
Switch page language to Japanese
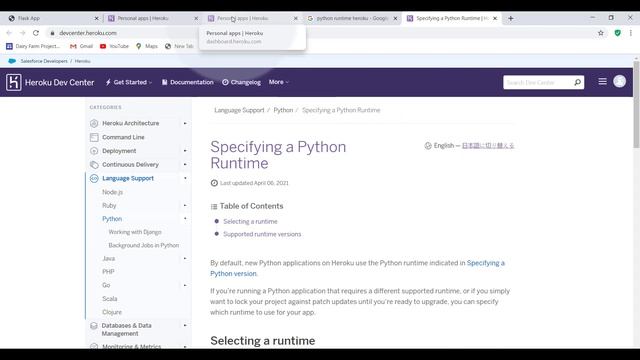point(488,145)
